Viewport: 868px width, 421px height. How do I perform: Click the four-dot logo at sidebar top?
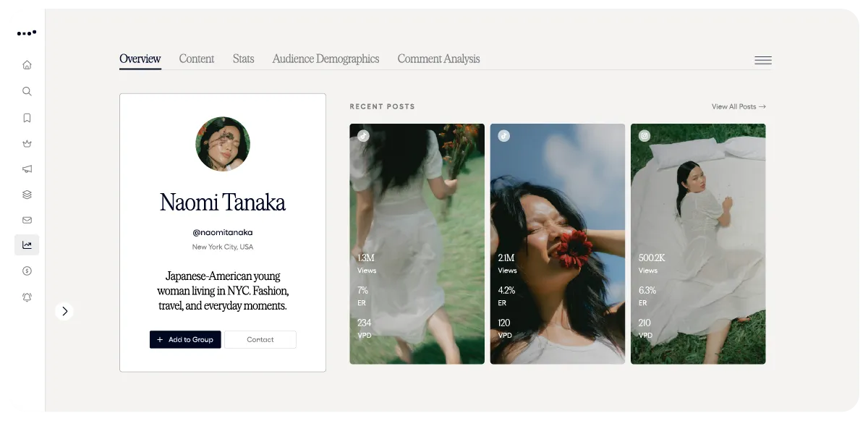click(x=27, y=33)
